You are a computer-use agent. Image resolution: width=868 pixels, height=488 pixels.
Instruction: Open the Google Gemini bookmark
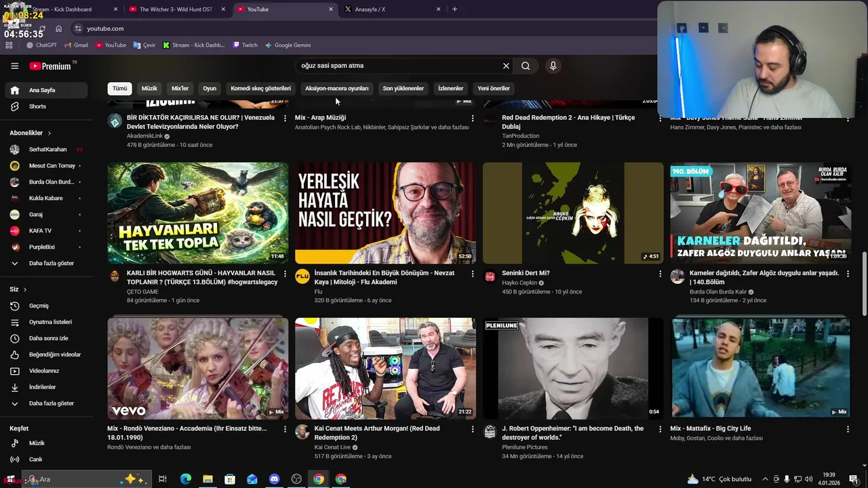click(x=288, y=45)
